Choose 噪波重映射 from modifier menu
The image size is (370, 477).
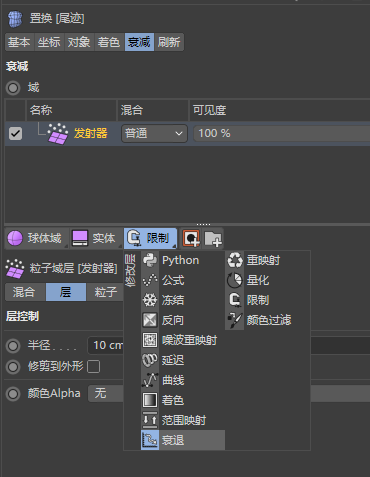coord(183,340)
